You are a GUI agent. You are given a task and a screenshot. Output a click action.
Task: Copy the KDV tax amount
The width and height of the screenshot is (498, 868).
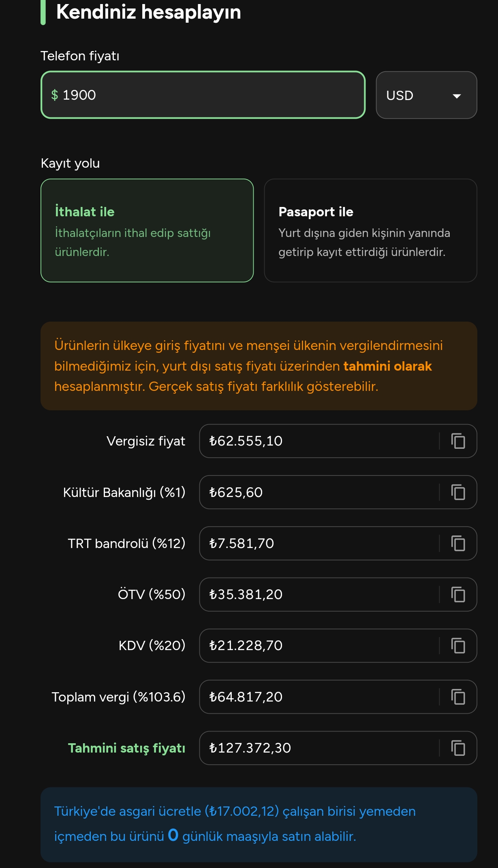(458, 646)
